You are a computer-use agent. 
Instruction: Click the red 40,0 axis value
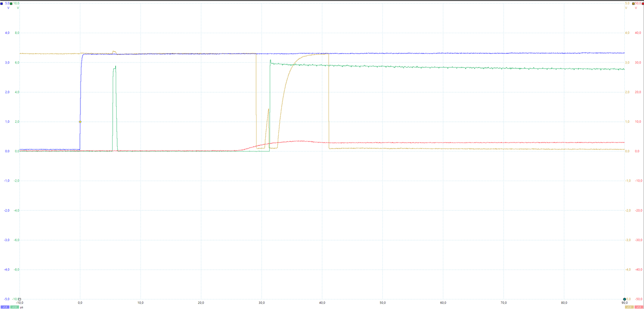coord(639,33)
